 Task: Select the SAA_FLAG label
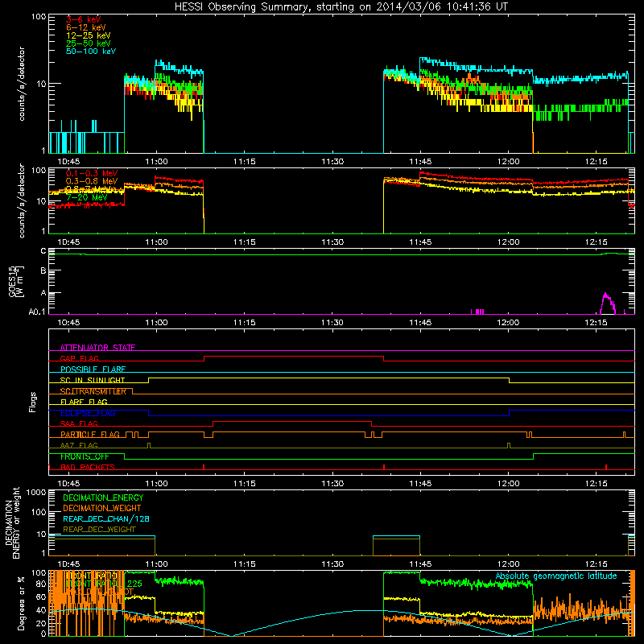(x=79, y=423)
